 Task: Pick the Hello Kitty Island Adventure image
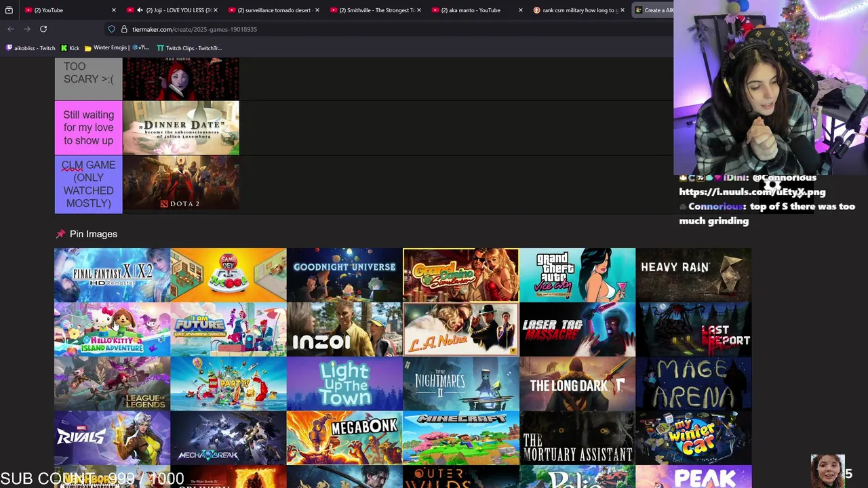[112, 329]
